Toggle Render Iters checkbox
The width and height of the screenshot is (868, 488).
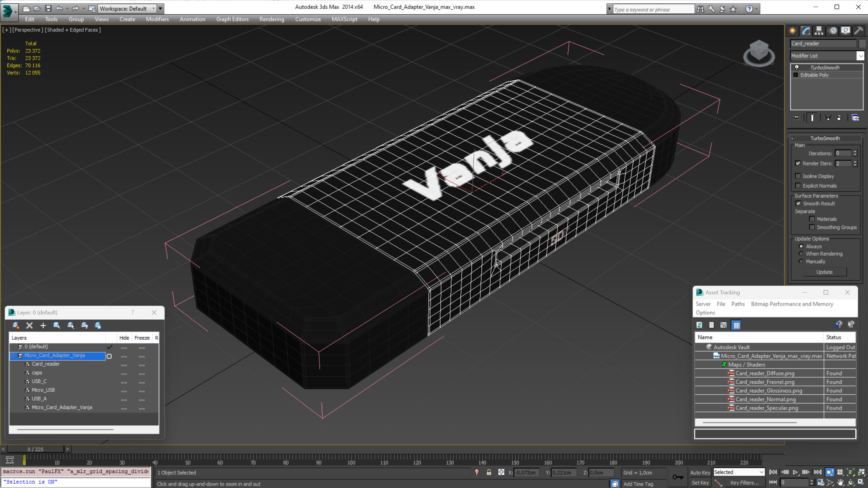798,163
